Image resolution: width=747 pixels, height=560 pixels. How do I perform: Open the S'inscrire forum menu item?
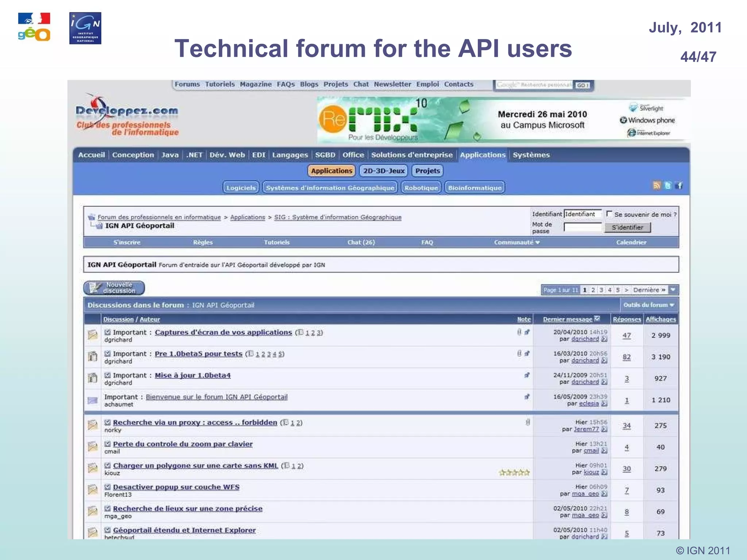point(127,242)
